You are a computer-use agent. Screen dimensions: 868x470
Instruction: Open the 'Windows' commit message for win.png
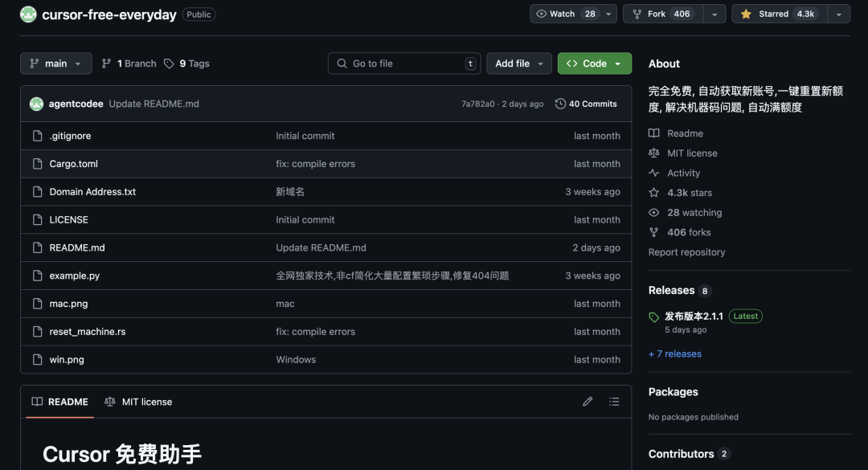pos(296,359)
